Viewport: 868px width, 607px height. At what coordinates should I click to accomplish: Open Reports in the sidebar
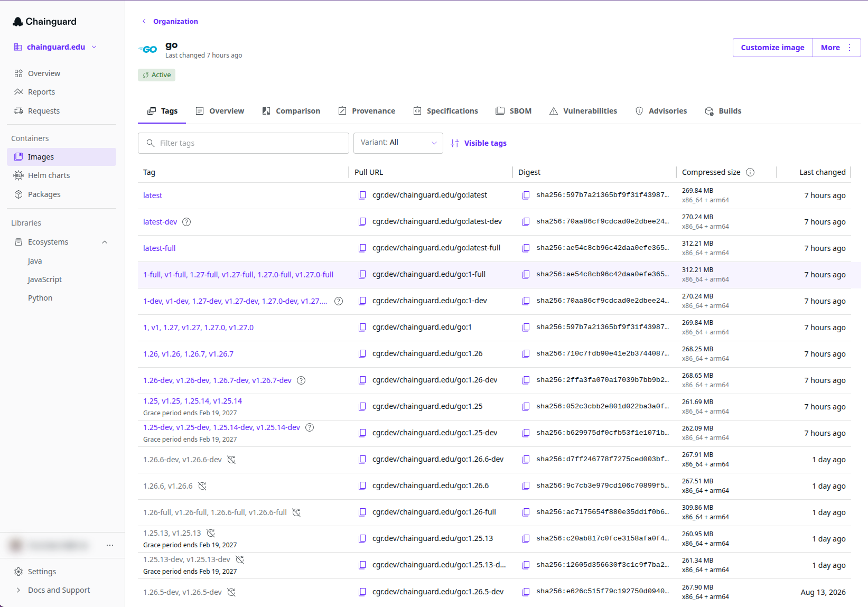click(x=61, y=92)
